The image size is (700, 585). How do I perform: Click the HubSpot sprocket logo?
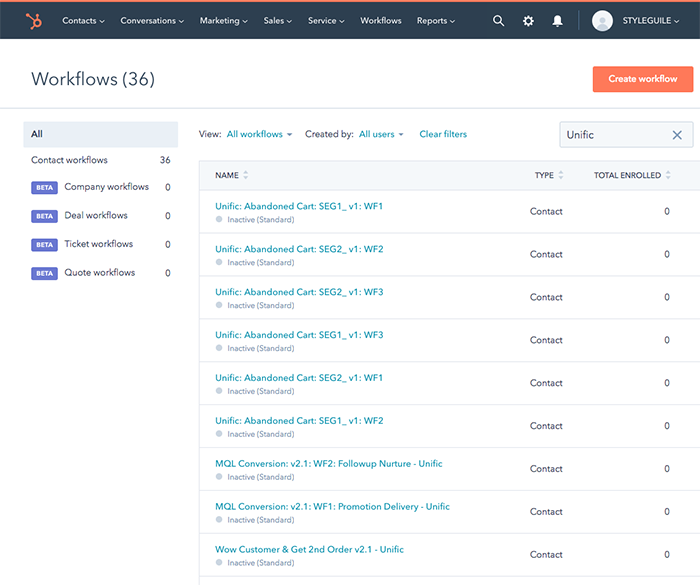click(34, 21)
